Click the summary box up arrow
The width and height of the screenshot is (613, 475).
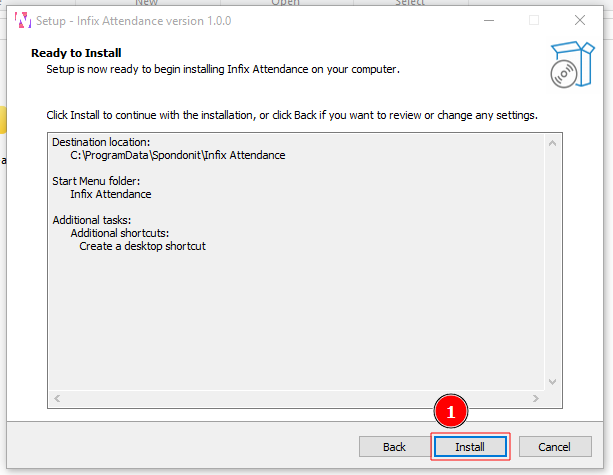552,143
